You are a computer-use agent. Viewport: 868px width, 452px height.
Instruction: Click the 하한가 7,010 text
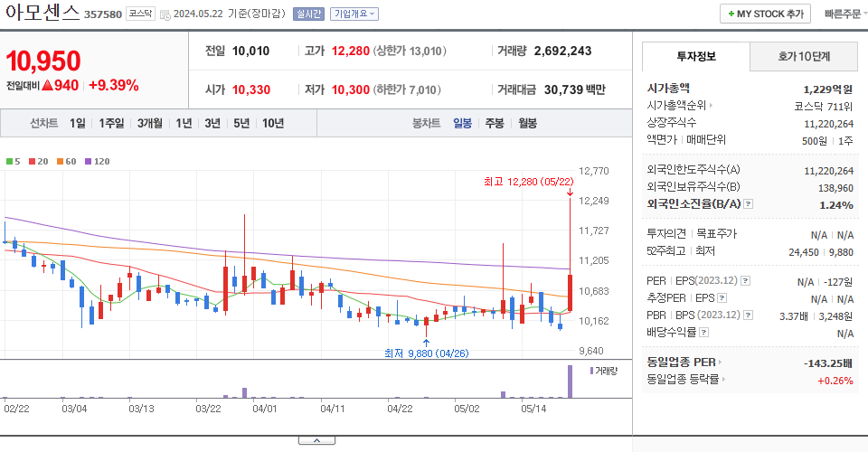(x=407, y=89)
